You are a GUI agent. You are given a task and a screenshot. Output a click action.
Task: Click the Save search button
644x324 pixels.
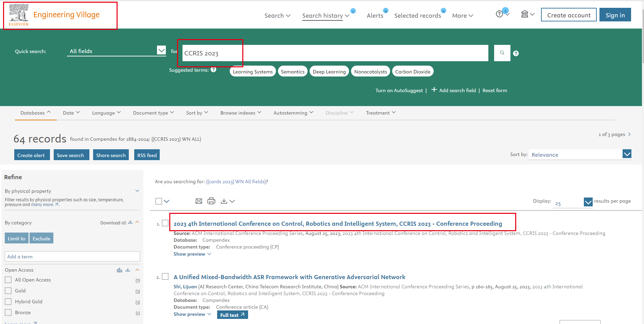pos(71,155)
